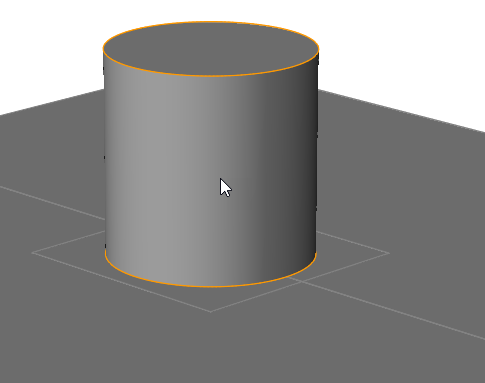Select the ground plane left of the cylinder
The width and height of the screenshot is (485, 383).
[50, 150]
